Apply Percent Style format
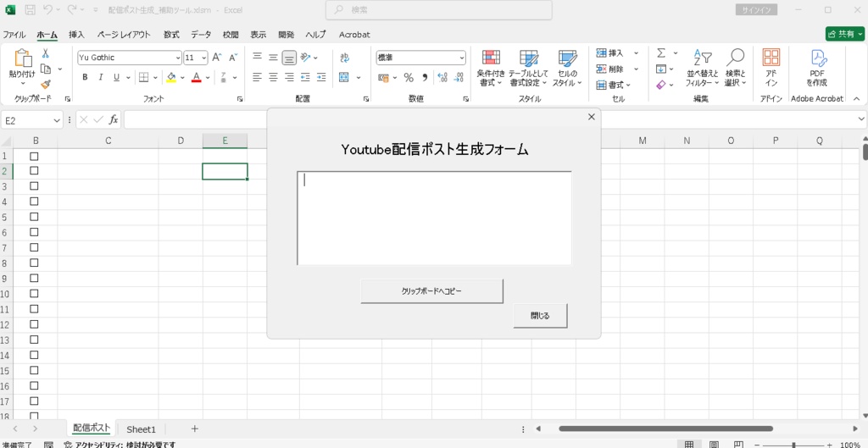The height and width of the screenshot is (448, 868). pyautogui.click(x=409, y=77)
